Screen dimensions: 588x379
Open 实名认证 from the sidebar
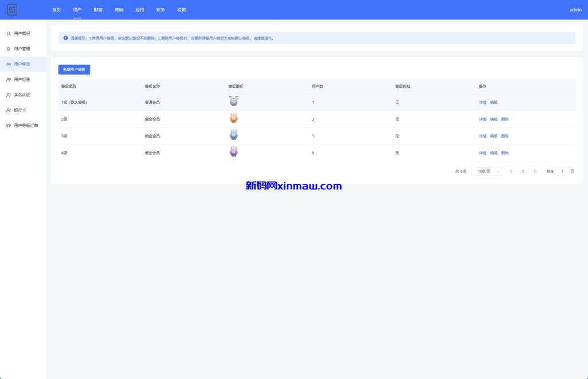coord(22,95)
